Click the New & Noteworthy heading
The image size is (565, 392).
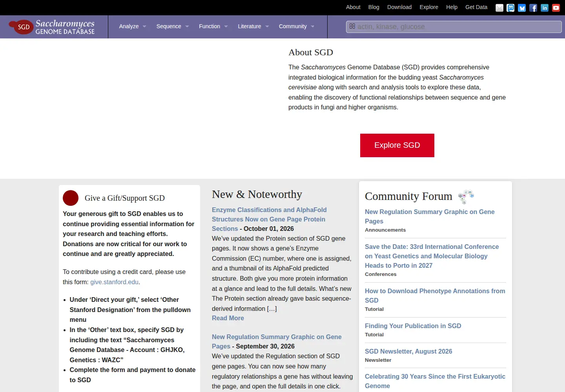(257, 194)
